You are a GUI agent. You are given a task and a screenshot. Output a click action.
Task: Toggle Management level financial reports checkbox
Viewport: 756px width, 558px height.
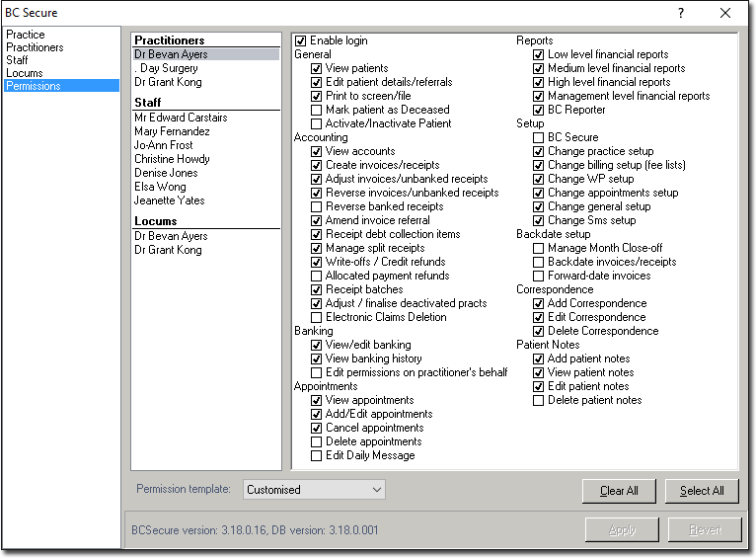539,97
